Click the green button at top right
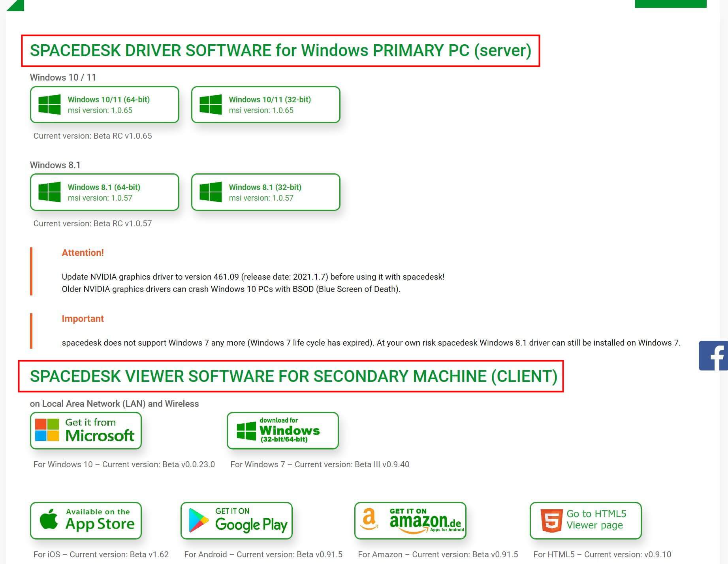This screenshot has width=728, height=564. [671, 4]
